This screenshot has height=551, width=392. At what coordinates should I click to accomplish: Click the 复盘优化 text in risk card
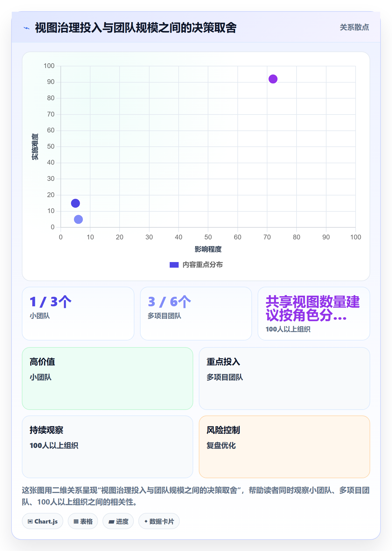221,445
